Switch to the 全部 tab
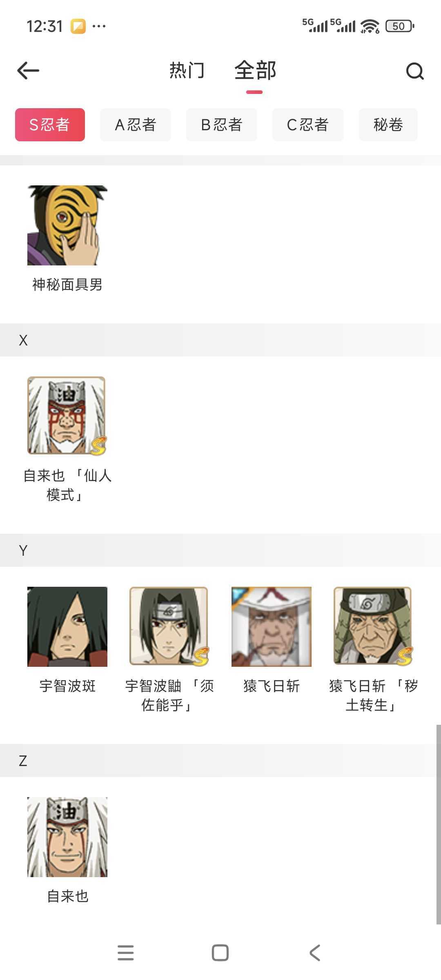The width and height of the screenshot is (441, 980). pyautogui.click(x=255, y=70)
